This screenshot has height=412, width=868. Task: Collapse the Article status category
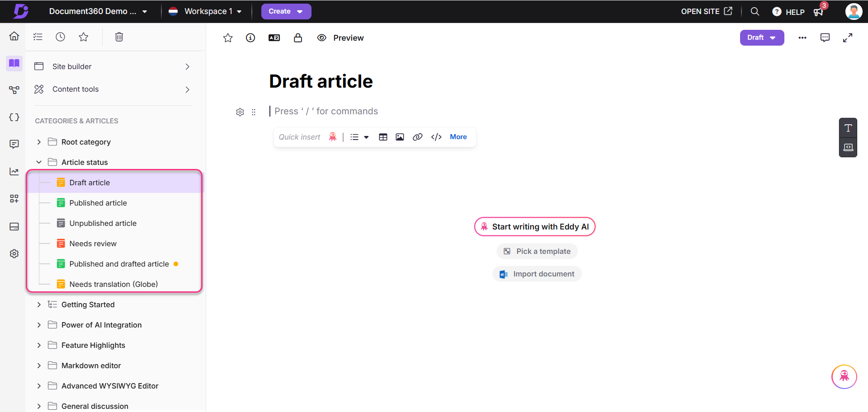pyautogui.click(x=39, y=162)
